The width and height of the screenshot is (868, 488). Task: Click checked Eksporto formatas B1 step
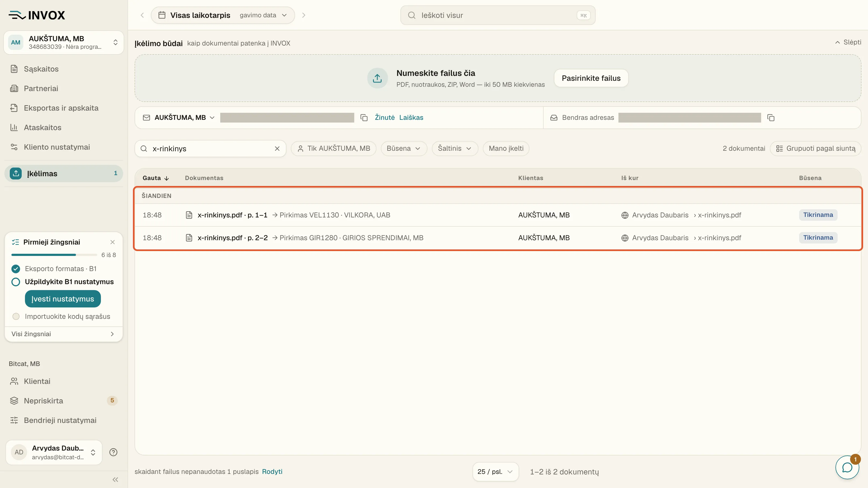click(x=16, y=269)
